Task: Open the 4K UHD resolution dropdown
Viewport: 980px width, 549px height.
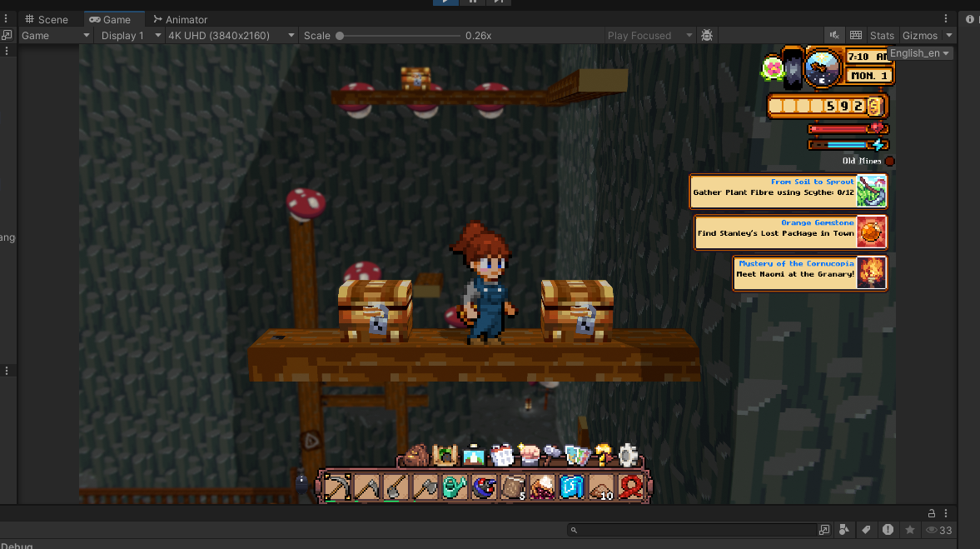Action: click(x=231, y=36)
